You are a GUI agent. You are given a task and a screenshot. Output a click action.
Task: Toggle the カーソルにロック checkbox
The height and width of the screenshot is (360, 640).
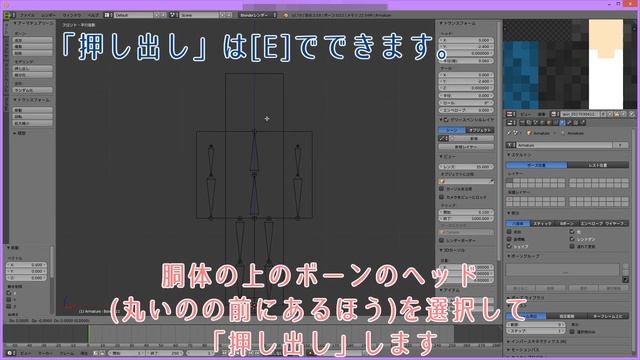442,189
